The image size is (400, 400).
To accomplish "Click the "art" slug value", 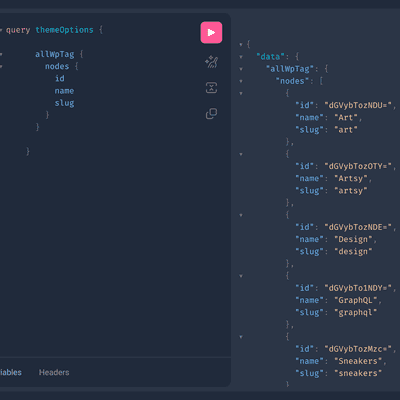I will click(x=346, y=130).
